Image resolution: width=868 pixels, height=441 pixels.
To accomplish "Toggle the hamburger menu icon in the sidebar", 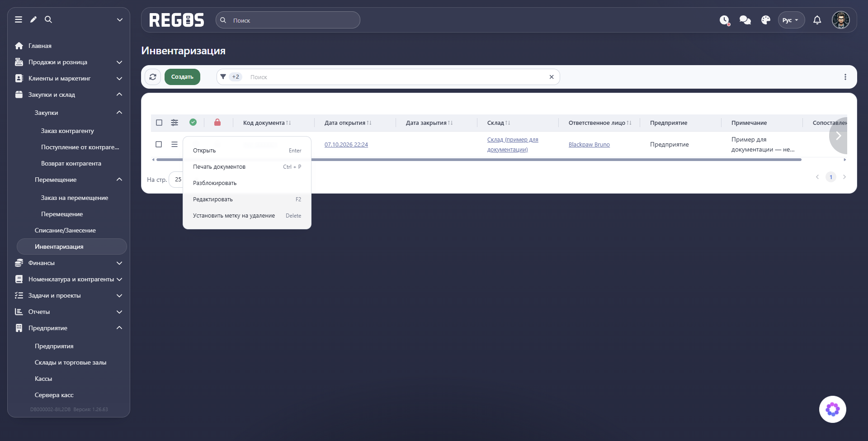I will tap(19, 19).
